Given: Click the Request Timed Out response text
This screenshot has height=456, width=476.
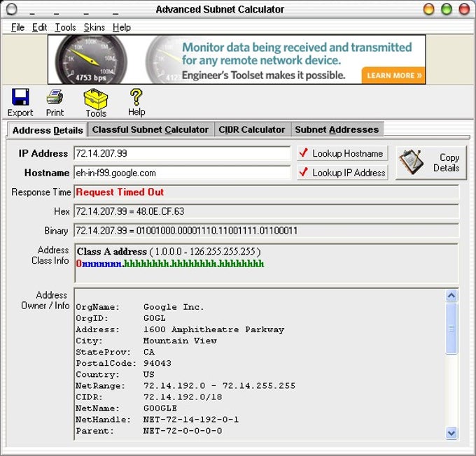Looking at the screenshot, I should click(x=120, y=192).
